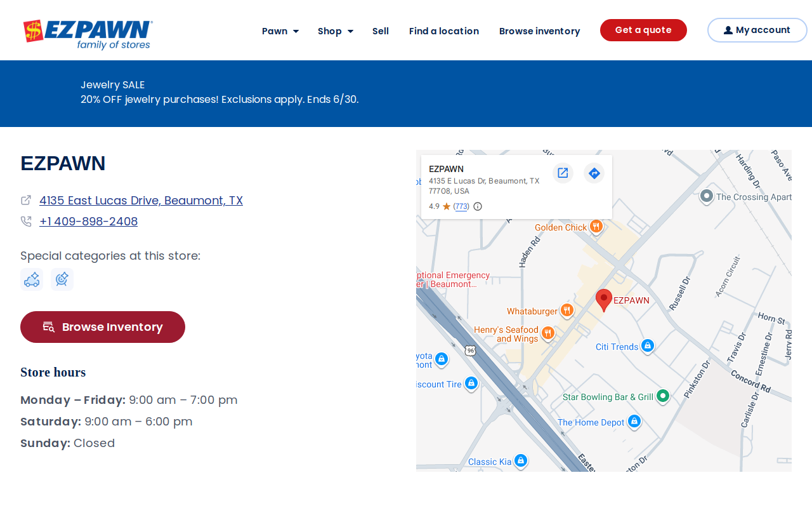Go to Find a location page

444,31
